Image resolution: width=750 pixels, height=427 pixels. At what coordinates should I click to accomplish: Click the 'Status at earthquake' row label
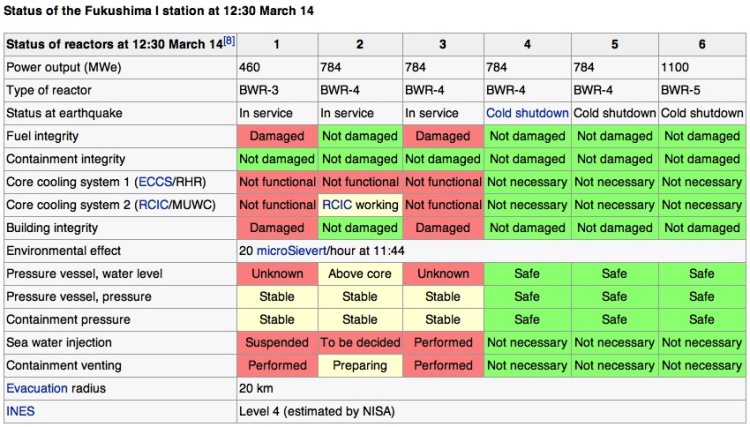pos(64,113)
